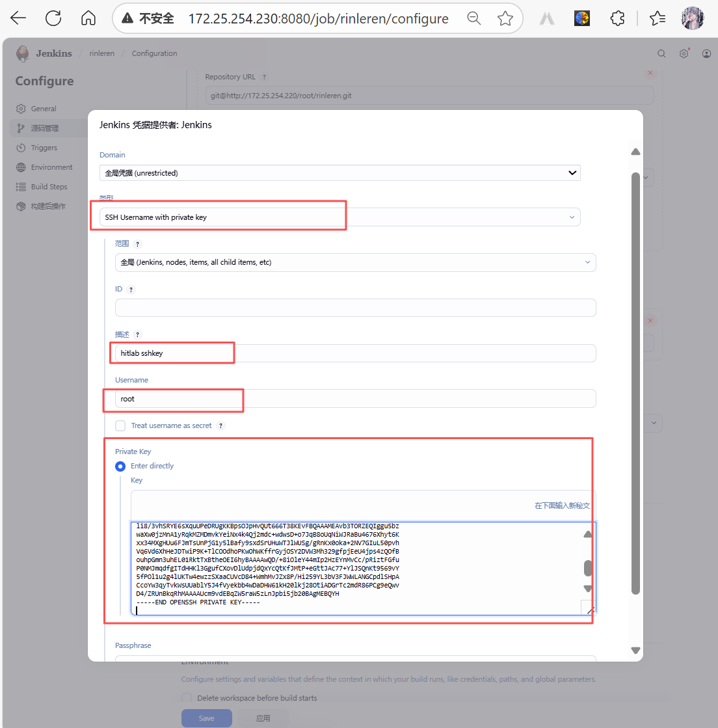The width and height of the screenshot is (718, 728).
Task: Click Jenkins breadcrumb link
Action: point(54,53)
